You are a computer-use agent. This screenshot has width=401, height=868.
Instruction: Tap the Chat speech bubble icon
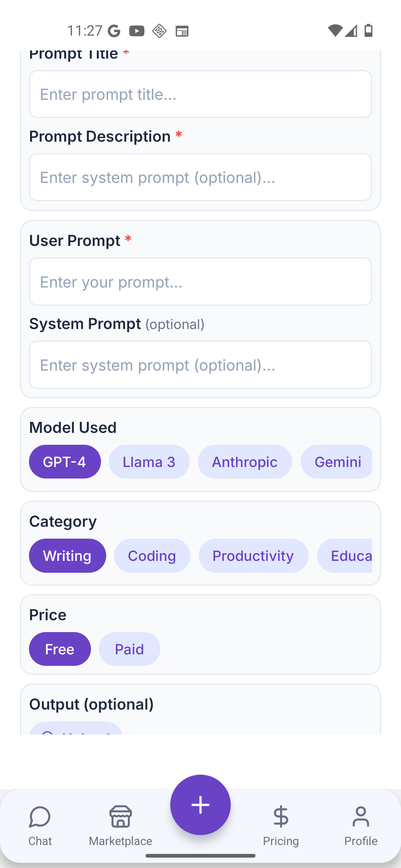[40, 817]
